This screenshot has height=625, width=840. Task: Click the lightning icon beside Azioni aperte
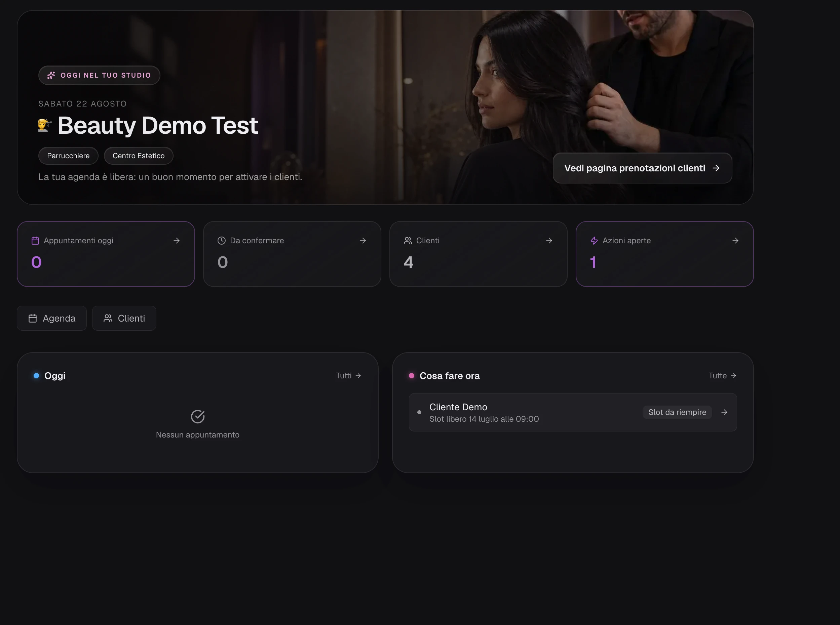[x=594, y=241]
